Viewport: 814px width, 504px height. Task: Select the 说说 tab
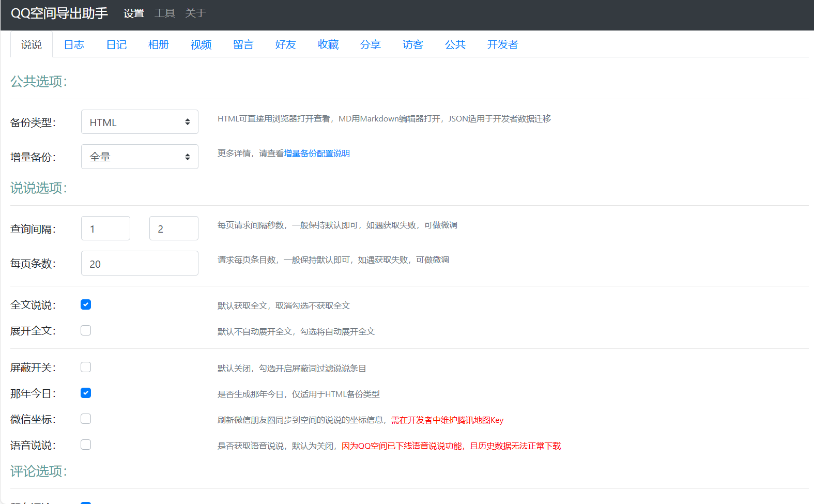(32, 44)
